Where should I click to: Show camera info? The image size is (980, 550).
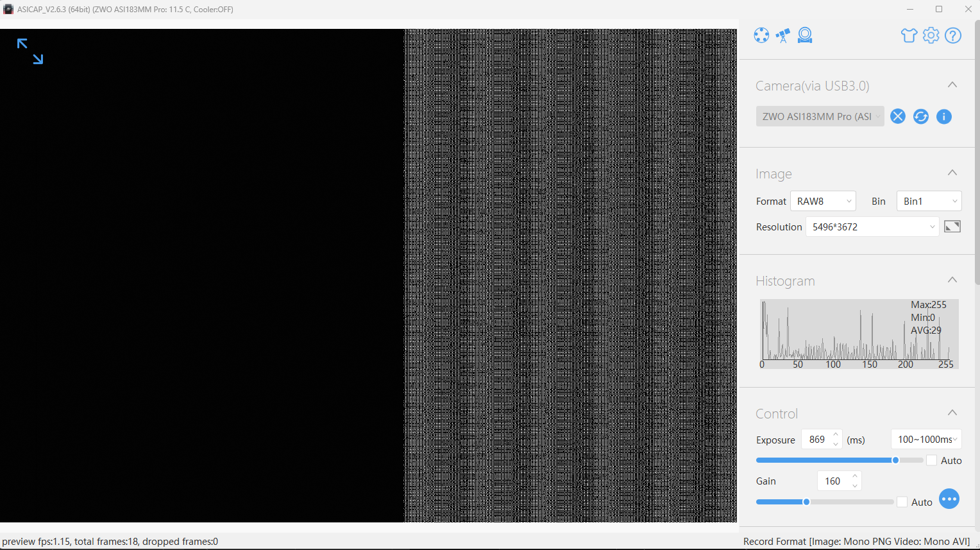(944, 116)
